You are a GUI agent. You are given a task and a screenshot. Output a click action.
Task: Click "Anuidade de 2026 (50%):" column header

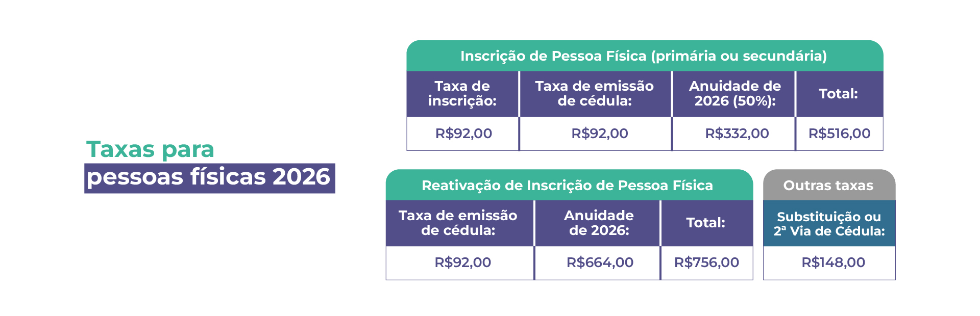[x=734, y=93]
